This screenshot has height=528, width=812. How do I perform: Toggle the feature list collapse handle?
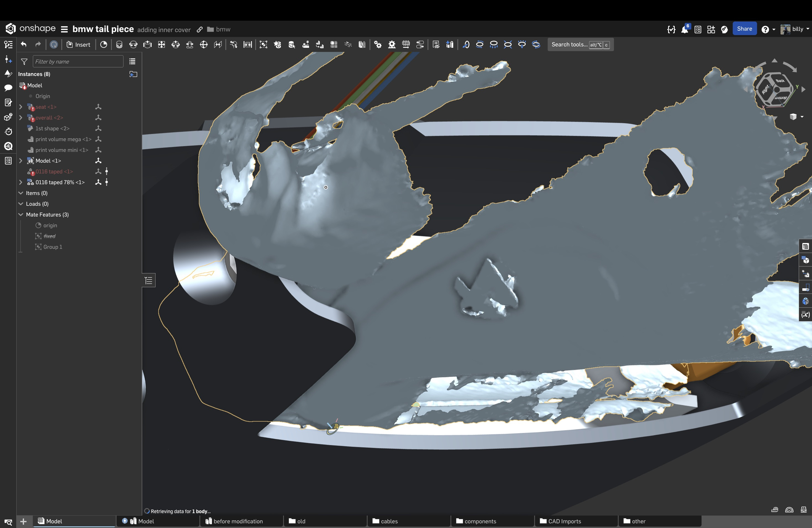(x=149, y=280)
